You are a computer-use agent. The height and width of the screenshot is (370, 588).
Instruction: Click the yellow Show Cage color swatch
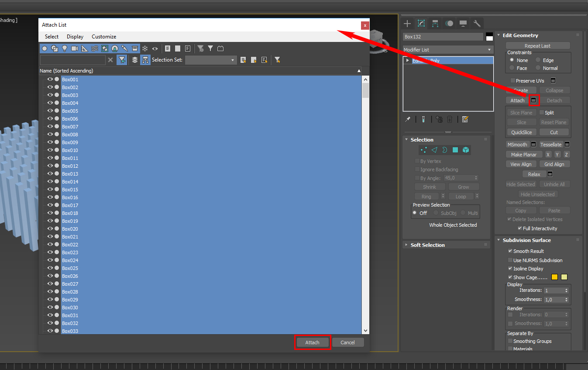point(554,277)
